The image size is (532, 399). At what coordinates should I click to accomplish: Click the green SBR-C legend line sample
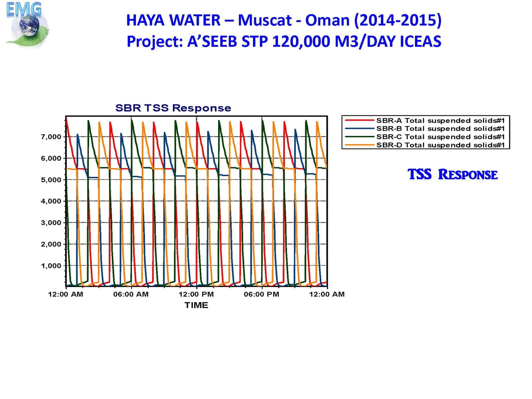(359, 137)
